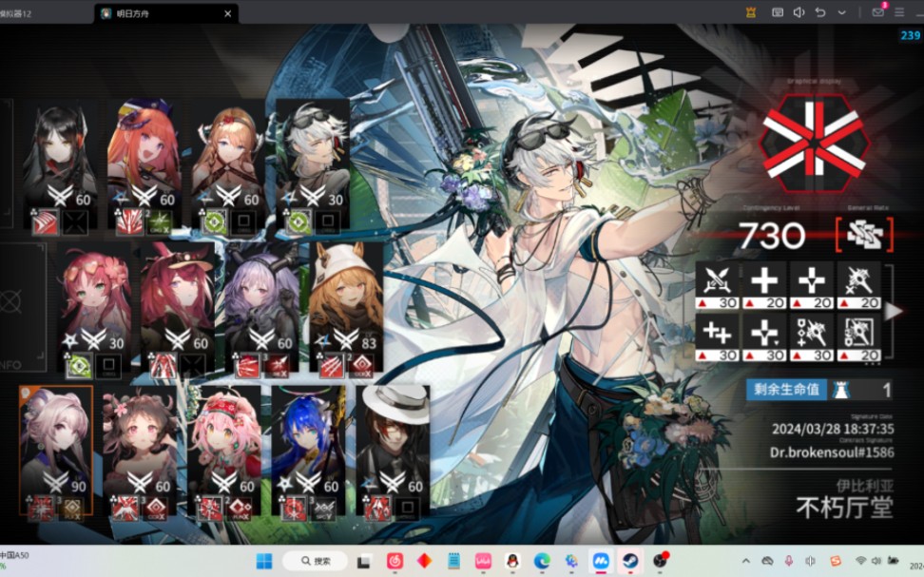The height and width of the screenshot is (577, 924).
Task: Click the crown icon in emulator title bar
Action: (751, 12)
